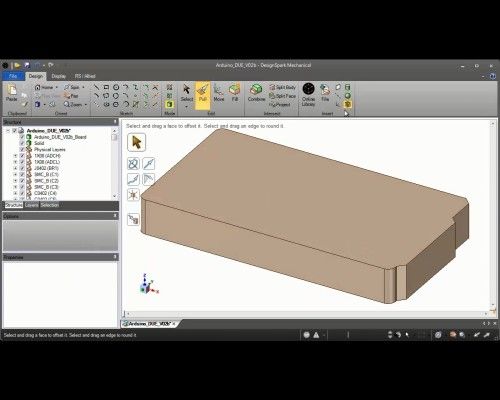This screenshot has width=500, height=400.
Task: Switch to the Layers panel tab
Action: [32, 205]
